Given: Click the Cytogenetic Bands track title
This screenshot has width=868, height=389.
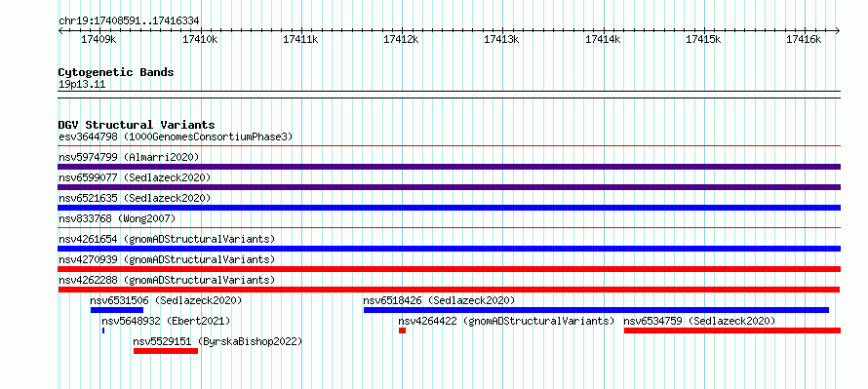Looking at the screenshot, I should (x=116, y=72).
